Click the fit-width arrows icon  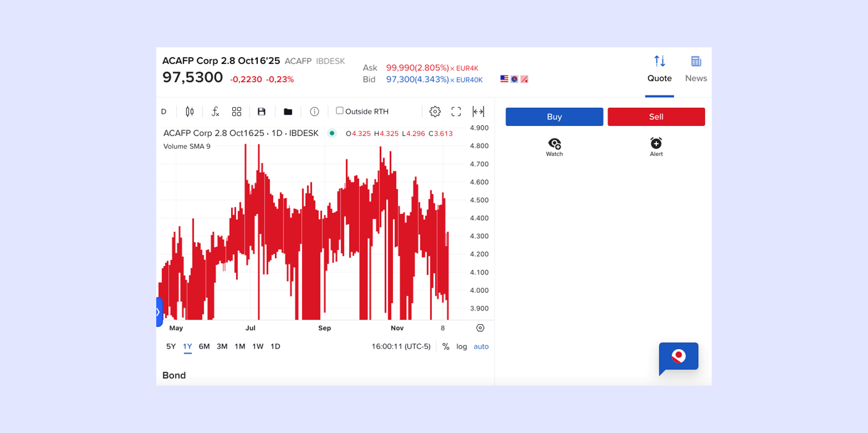[478, 112]
